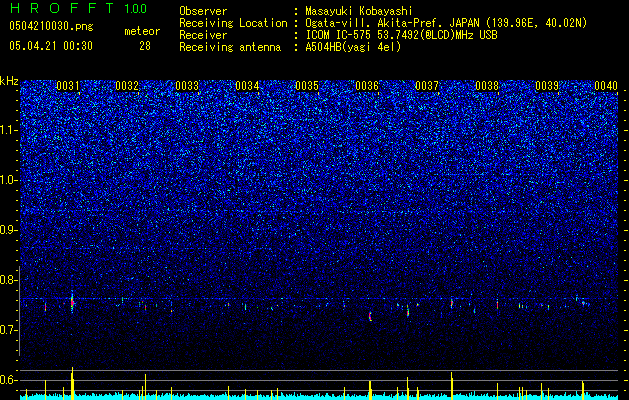Viewport: 629px width, 400px height.
Task: Click the 0.8 kHz axis label
Action: [x=9, y=280]
